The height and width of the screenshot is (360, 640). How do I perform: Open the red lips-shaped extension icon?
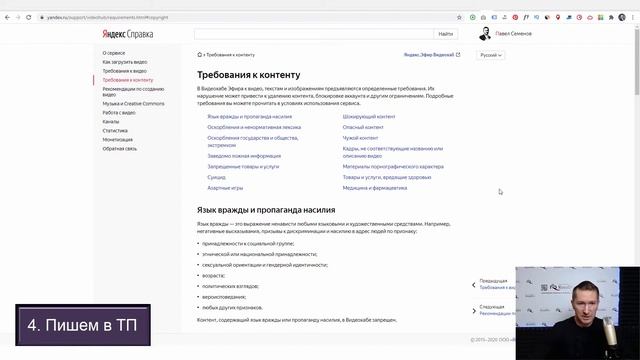(590, 18)
